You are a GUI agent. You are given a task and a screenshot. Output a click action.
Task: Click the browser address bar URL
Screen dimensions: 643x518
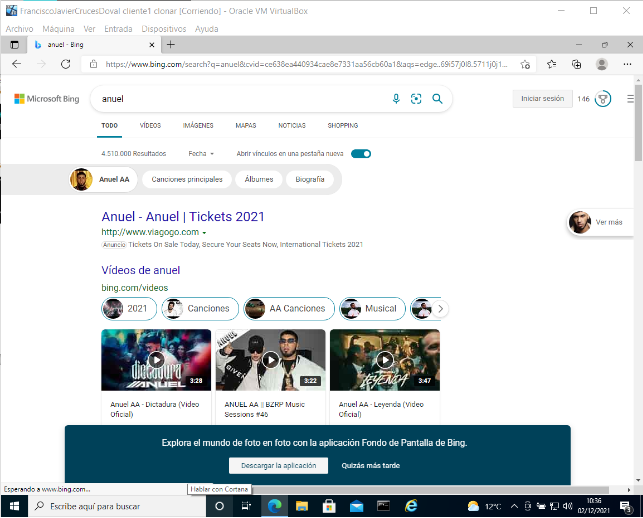coord(306,64)
